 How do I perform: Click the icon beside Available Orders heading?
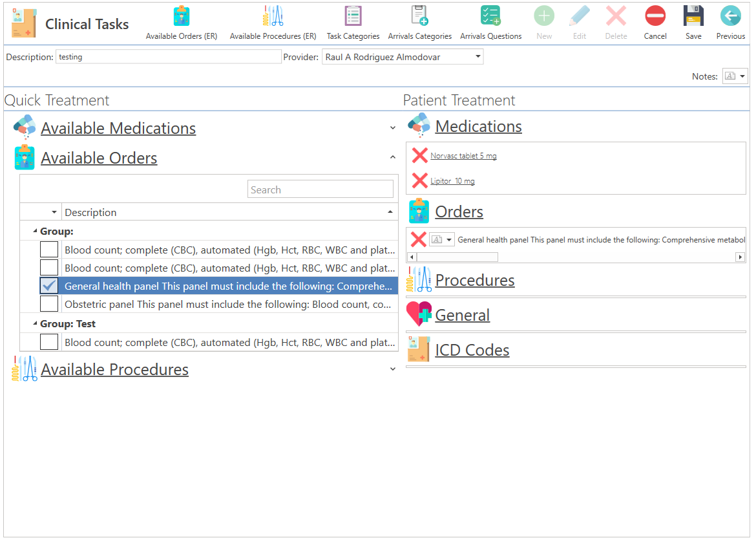click(25, 157)
